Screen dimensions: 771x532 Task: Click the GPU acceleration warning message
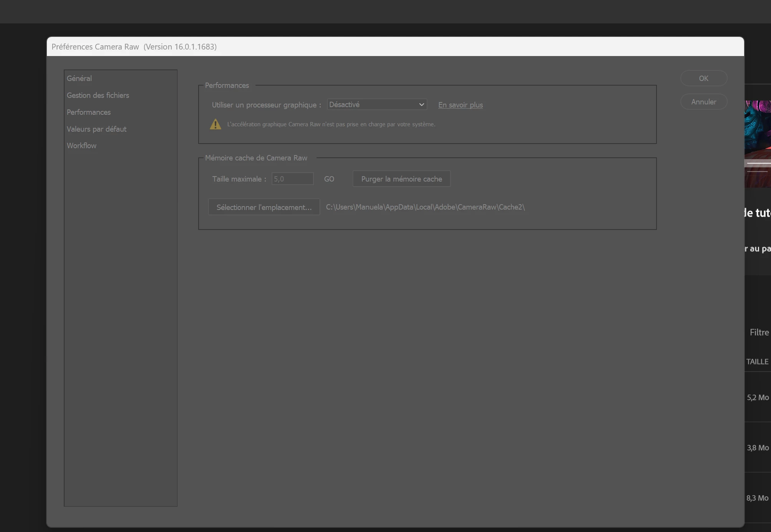(331, 124)
